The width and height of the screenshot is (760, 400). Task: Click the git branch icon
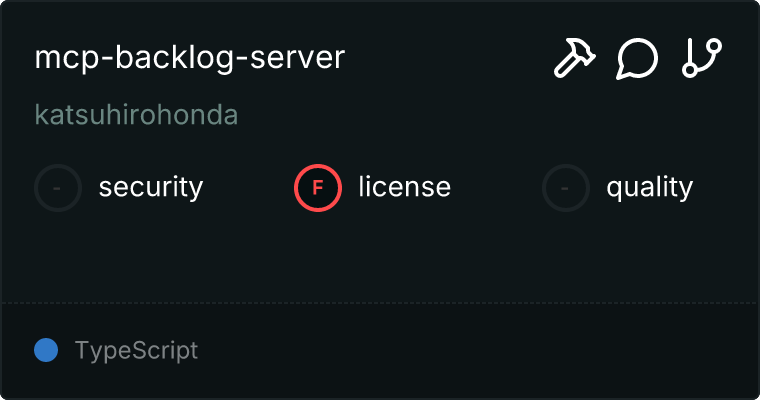(x=701, y=58)
